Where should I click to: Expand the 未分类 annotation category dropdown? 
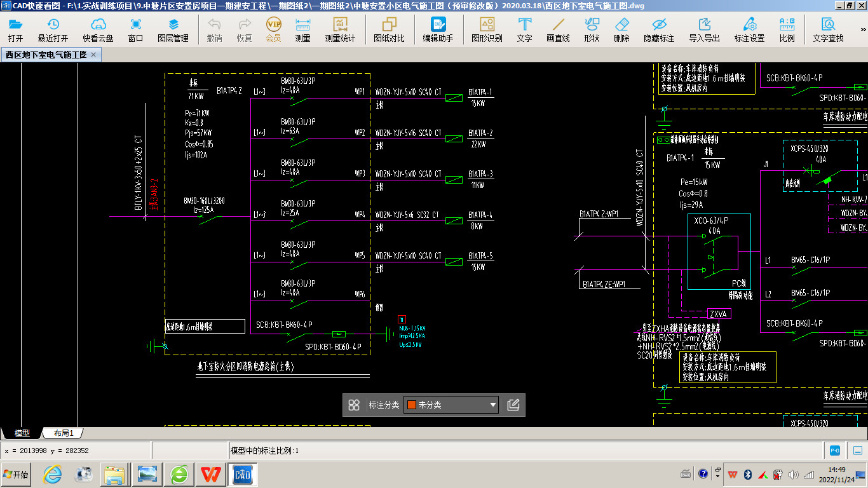(x=493, y=405)
